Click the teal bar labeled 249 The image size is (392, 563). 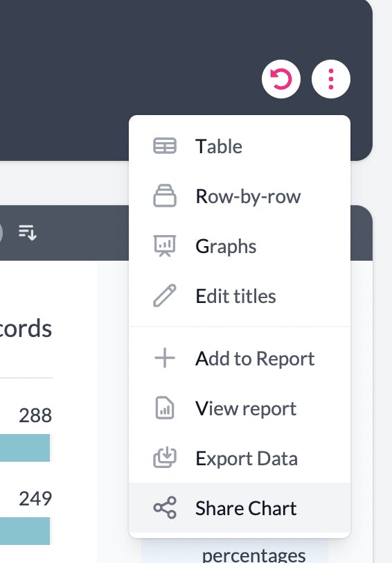tap(25, 531)
